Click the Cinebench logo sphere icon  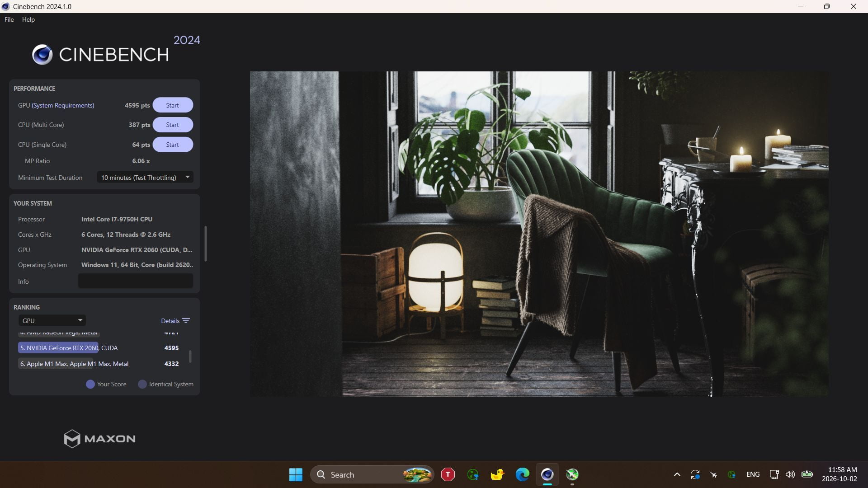pos(42,55)
